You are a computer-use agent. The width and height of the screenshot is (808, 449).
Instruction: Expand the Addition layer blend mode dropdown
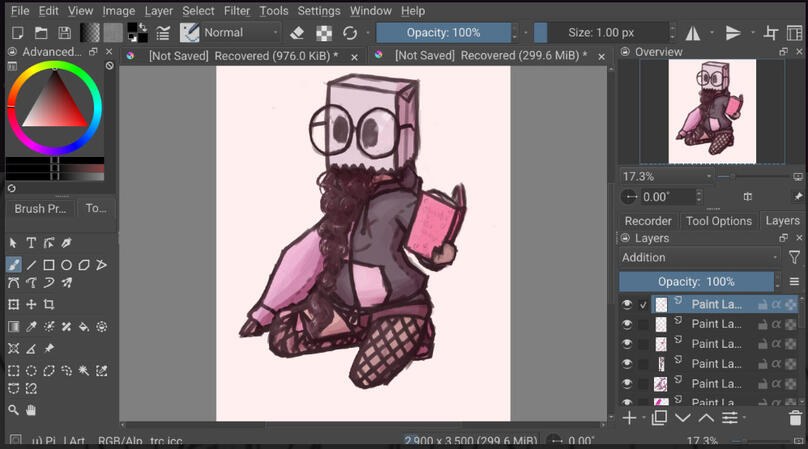(699, 258)
